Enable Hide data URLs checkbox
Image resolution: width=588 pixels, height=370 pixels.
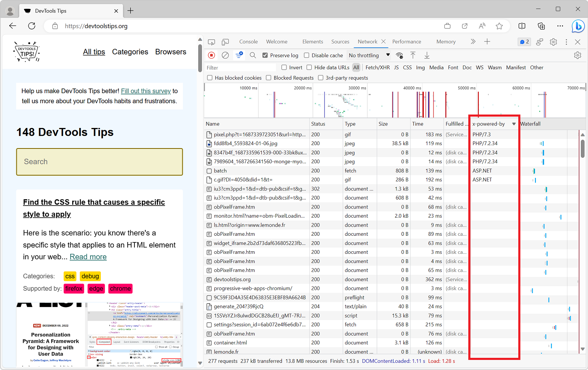pos(309,68)
